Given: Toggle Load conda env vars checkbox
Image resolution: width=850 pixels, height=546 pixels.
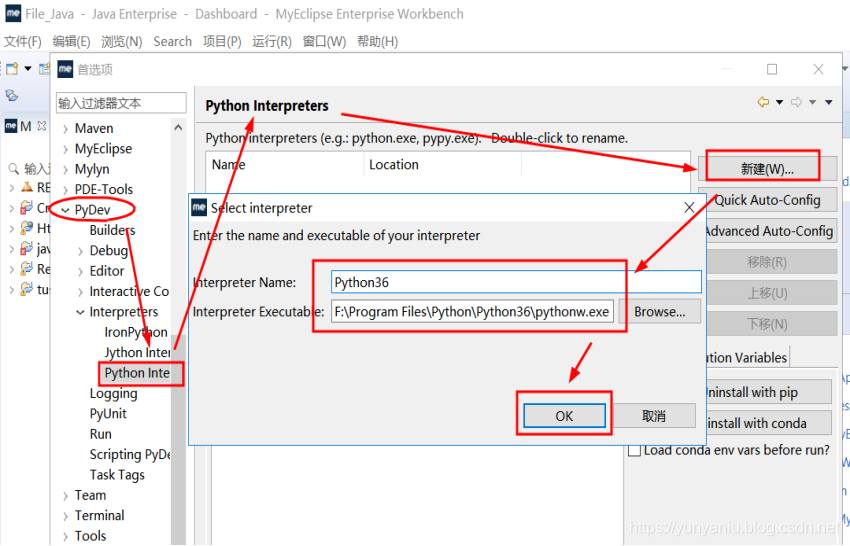Looking at the screenshot, I should point(634,451).
